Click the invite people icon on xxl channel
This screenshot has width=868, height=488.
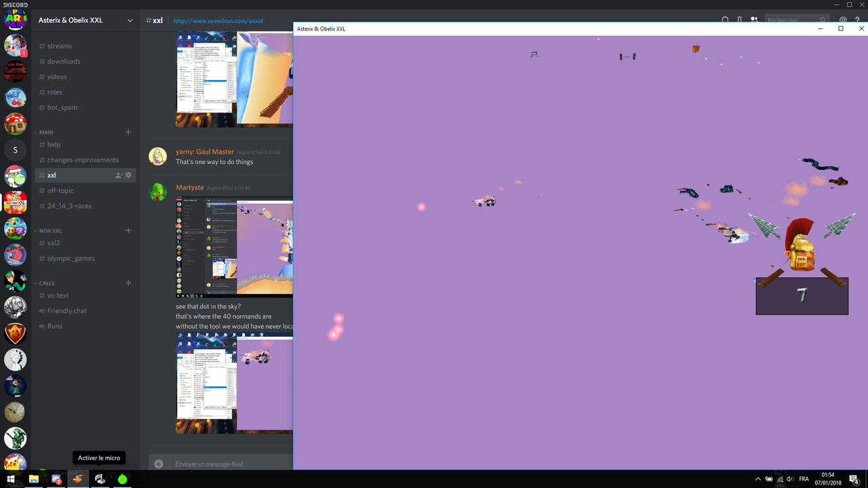coord(119,176)
